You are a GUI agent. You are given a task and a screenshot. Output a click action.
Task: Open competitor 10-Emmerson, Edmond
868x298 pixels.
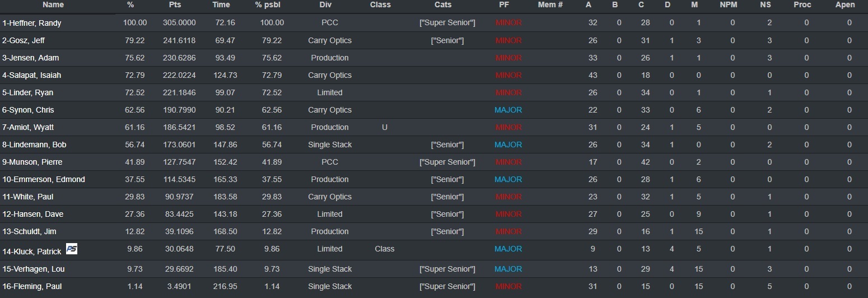44,179
